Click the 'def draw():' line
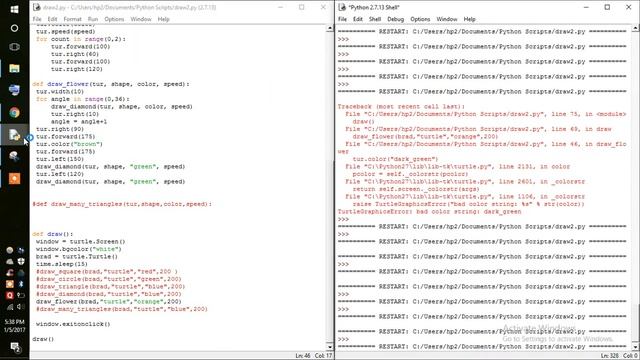 tap(53, 234)
